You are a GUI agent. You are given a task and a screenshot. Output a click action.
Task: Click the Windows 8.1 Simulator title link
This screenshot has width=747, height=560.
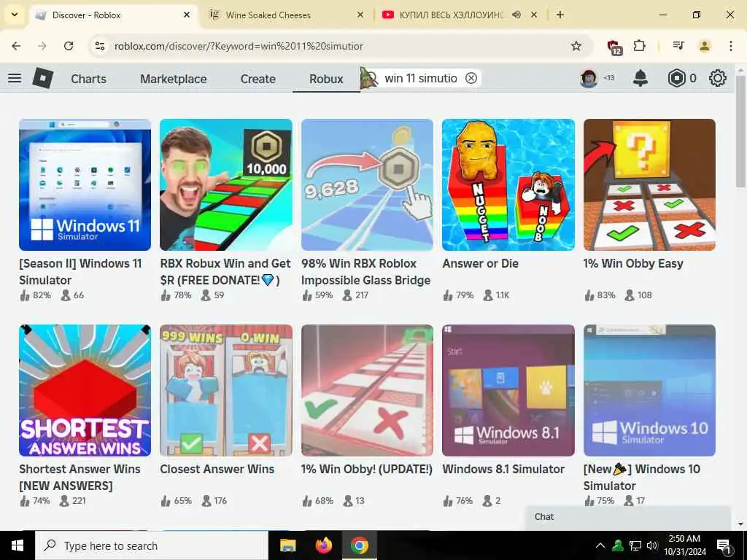pyautogui.click(x=503, y=469)
